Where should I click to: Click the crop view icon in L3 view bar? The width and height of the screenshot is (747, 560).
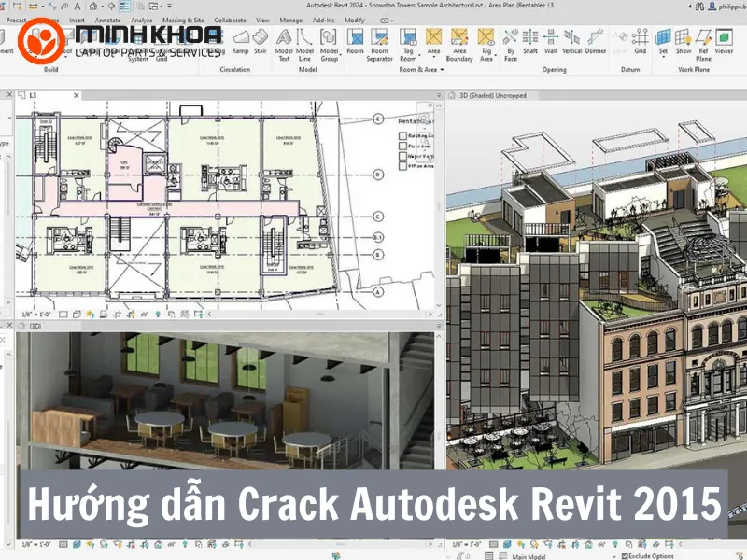click(x=118, y=315)
